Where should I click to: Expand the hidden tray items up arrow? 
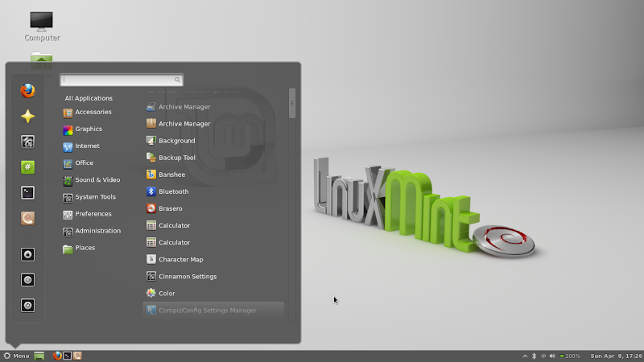(x=525, y=356)
